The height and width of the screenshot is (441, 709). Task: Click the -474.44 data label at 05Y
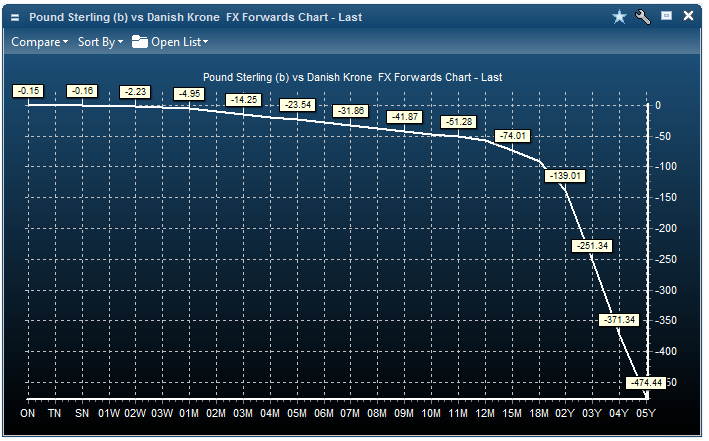[645, 383]
